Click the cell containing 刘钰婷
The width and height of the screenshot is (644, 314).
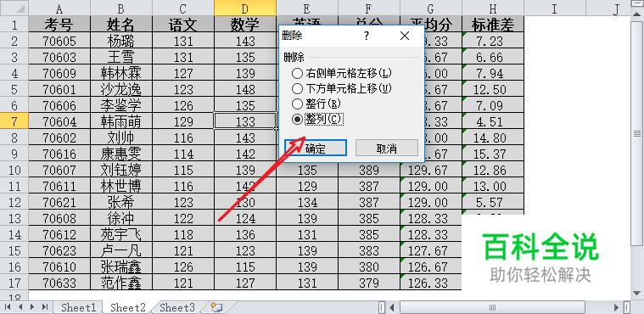(121, 170)
